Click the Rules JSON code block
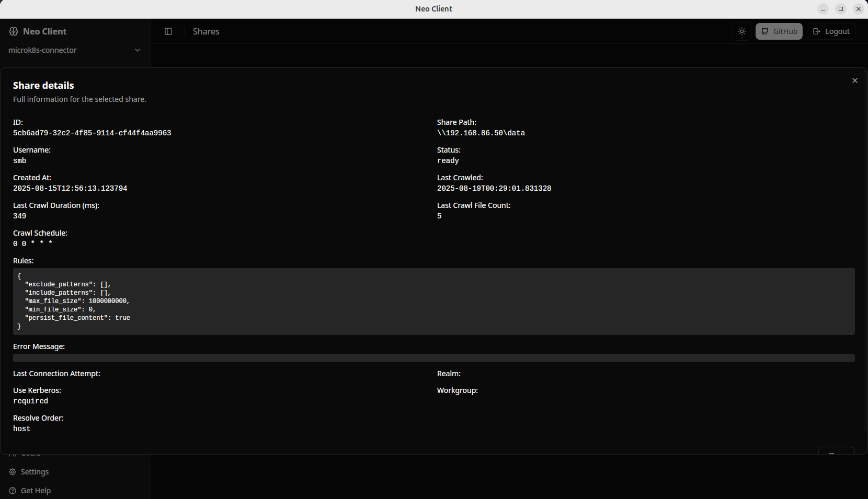This screenshot has width=868, height=499. click(x=433, y=301)
